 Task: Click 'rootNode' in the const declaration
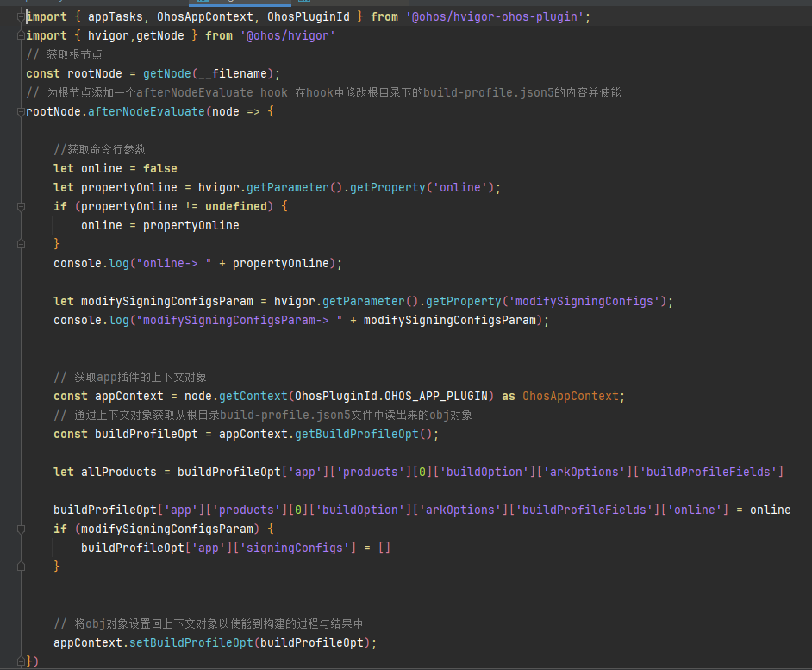point(95,73)
